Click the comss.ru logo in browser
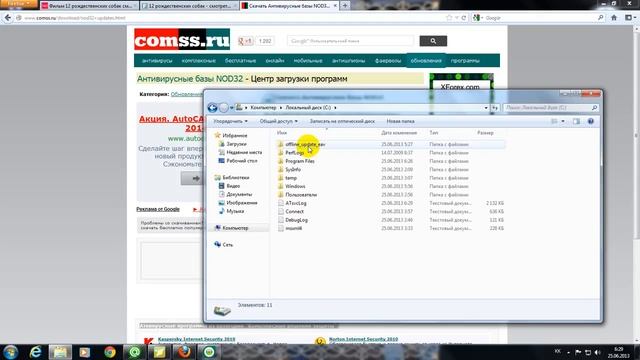This screenshot has width=640, height=360. [182, 40]
